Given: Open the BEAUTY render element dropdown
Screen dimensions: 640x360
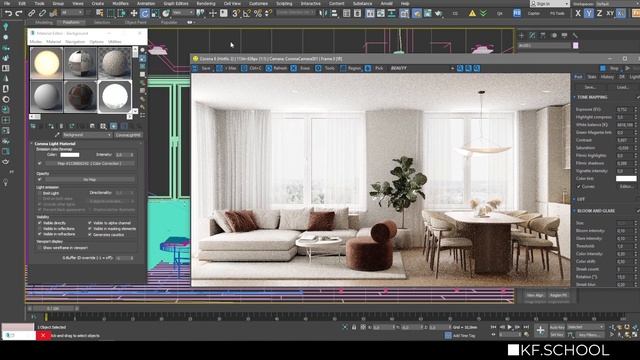Looking at the screenshot, I should (421, 68).
